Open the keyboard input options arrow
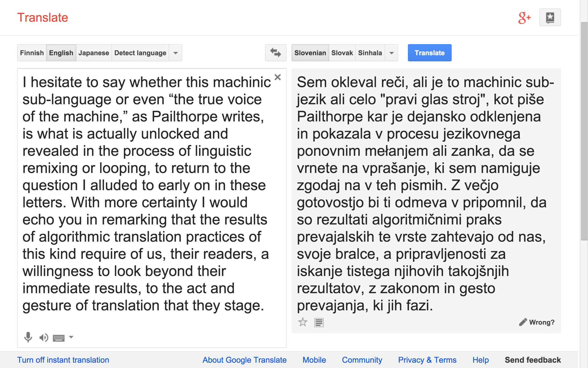 pyautogui.click(x=71, y=337)
